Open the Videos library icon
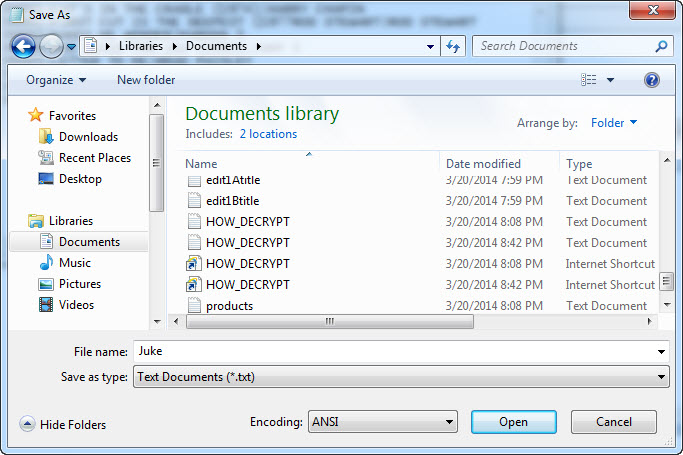The image size is (683, 455). point(46,305)
